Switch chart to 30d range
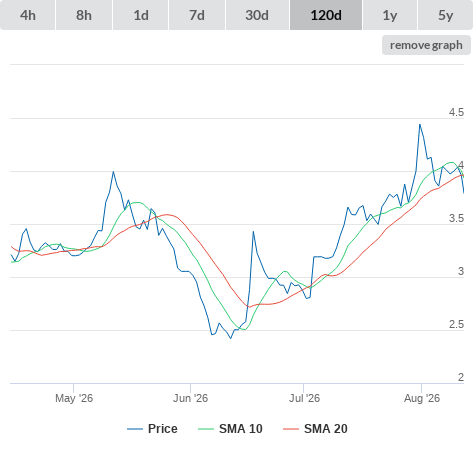 coord(257,15)
